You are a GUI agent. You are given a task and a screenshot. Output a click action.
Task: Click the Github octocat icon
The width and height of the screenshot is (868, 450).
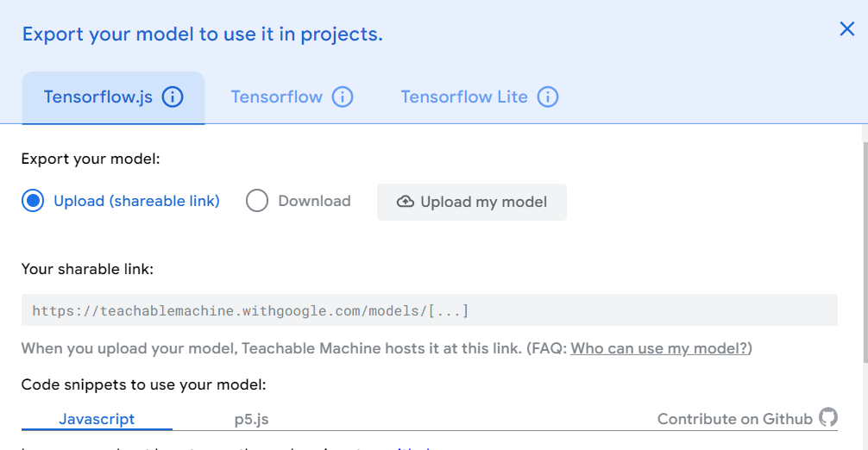pos(828,417)
